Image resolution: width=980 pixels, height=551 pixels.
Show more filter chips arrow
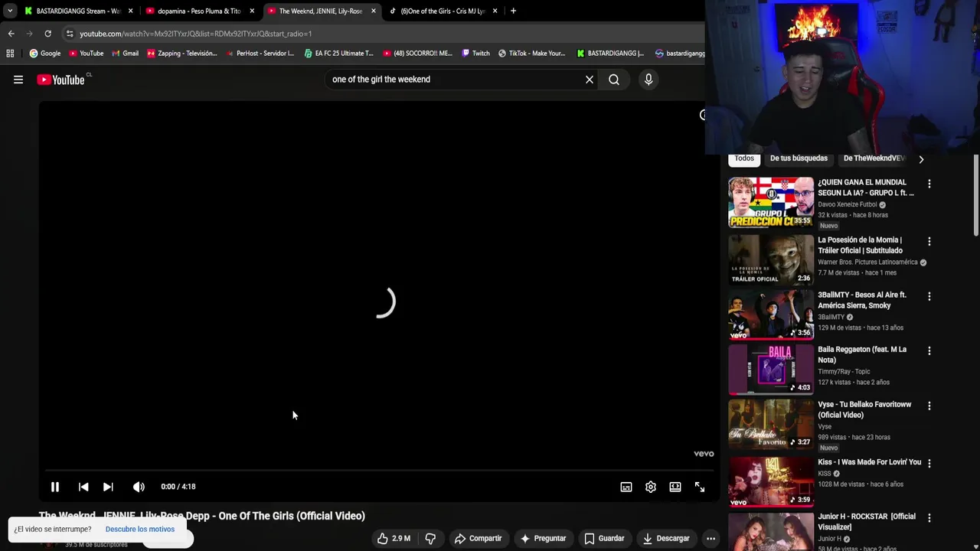click(x=921, y=159)
